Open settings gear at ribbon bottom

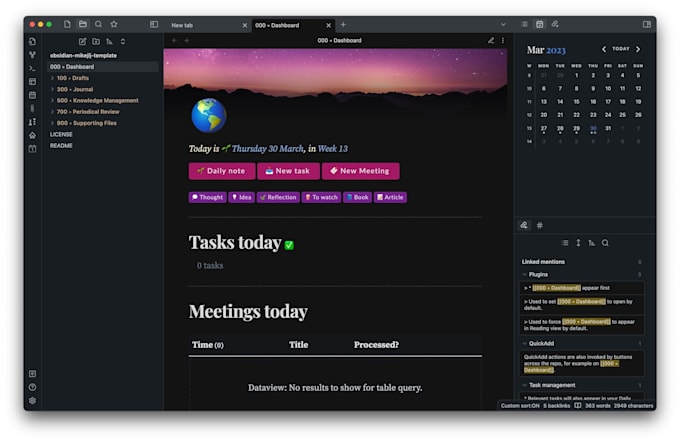click(33, 401)
